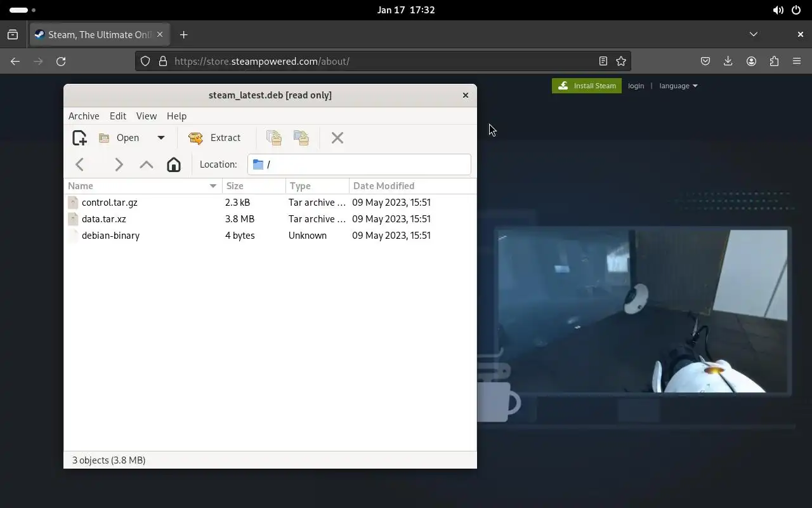
Task: Sort files by the Type column
Action: pos(317,186)
